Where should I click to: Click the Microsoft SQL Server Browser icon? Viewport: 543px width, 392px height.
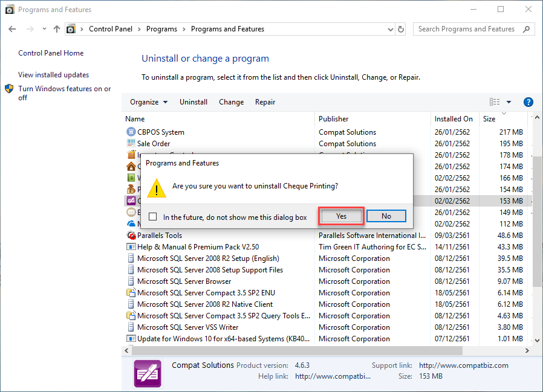(131, 281)
